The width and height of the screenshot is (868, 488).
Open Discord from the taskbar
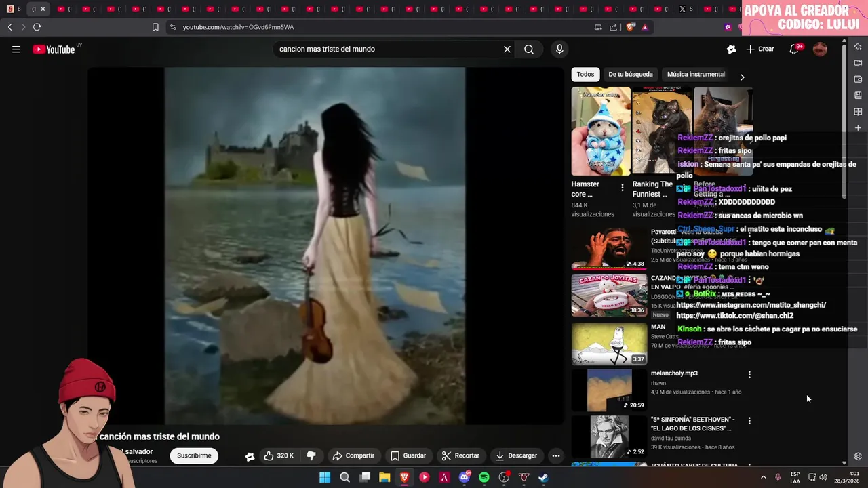(465, 477)
